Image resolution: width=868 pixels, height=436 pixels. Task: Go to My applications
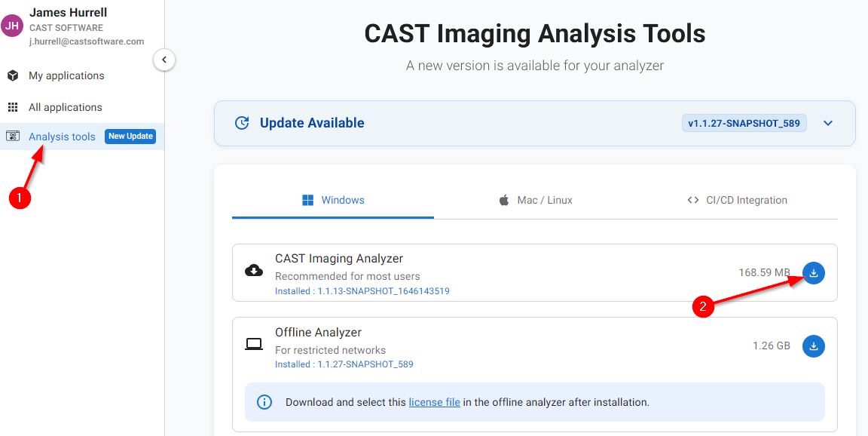[66, 75]
